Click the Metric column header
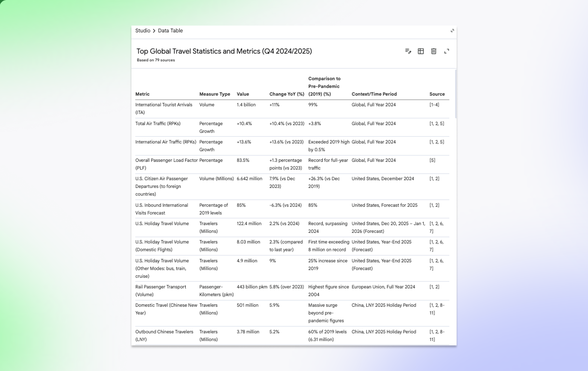This screenshot has height=371, width=588. [x=143, y=94]
